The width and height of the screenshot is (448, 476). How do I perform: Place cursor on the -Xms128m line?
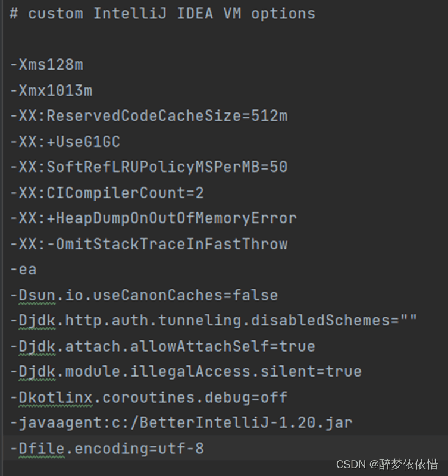click(x=46, y=65)
